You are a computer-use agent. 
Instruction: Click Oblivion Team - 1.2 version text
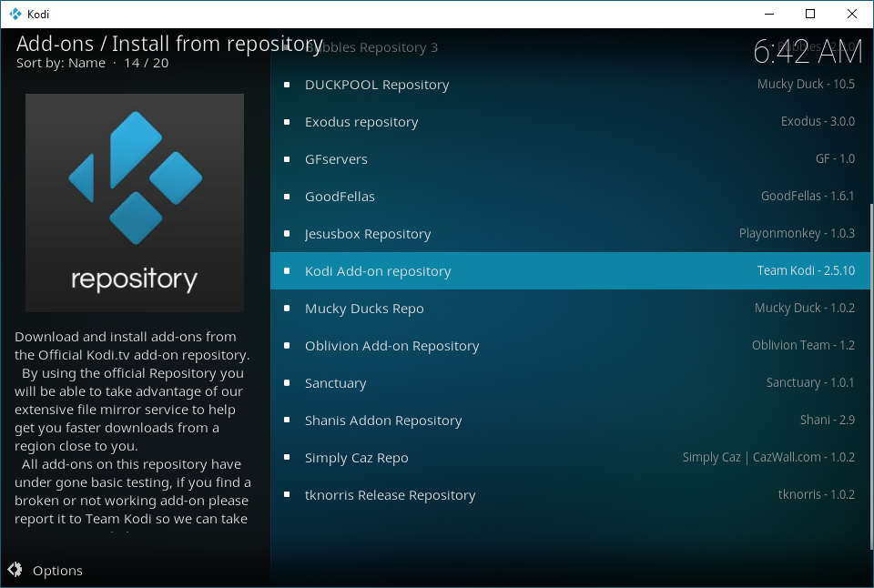803,345
